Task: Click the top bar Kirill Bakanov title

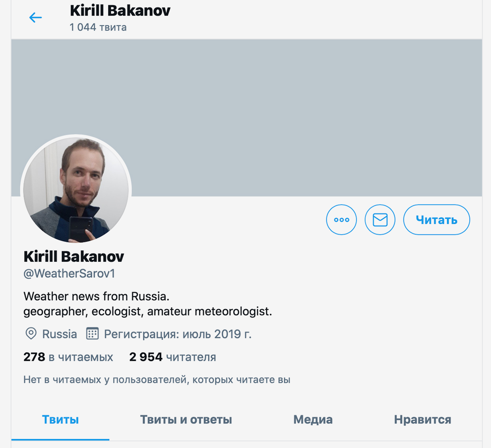Action: point(120,11)
